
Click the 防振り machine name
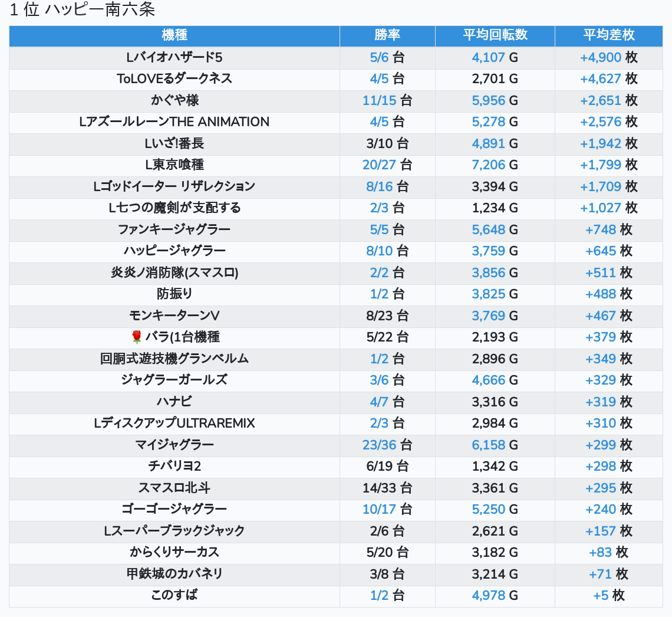click(174, 294)
